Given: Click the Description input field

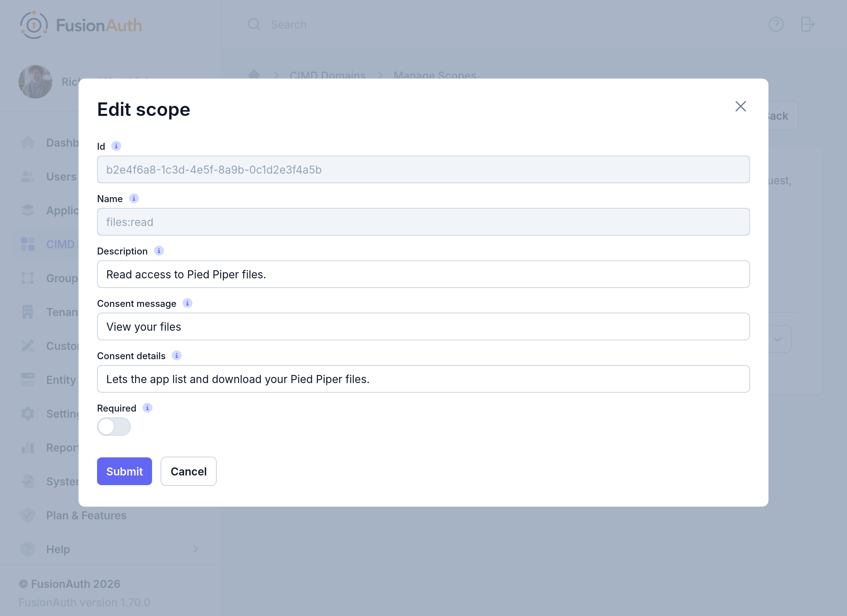Looking at the screenshot, I should pyautogui.click(x=423, y=274).
